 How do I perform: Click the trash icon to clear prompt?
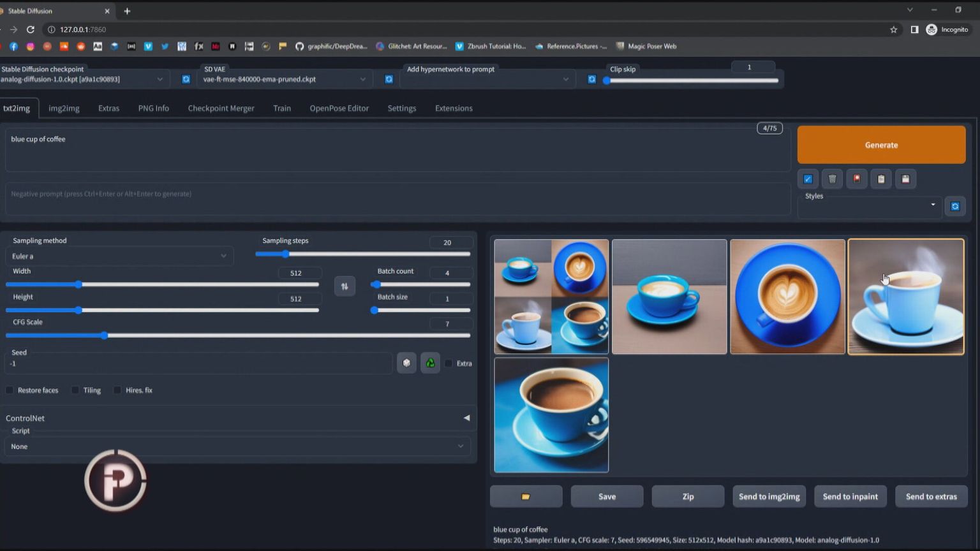click(832, 179)
